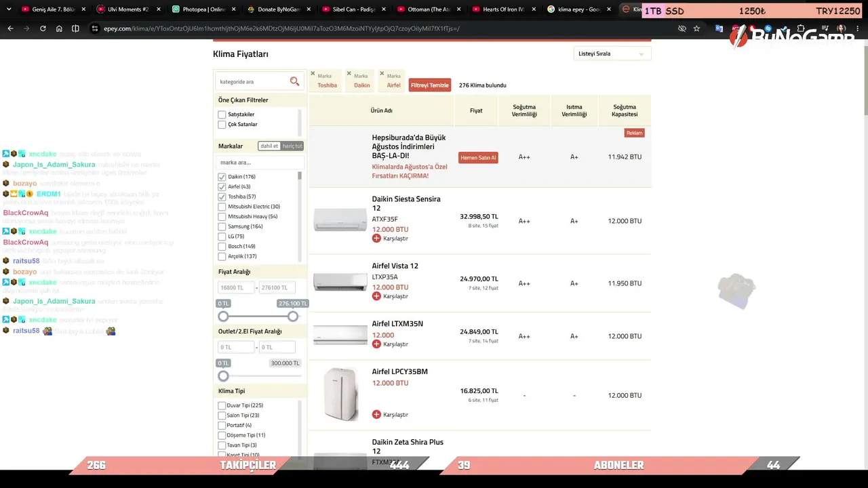Image resolution: width=868 pixels, height=488 pixels.
Task: Open the Listeyi Sırala sort dropdown
Action: (x=612, y=54)
